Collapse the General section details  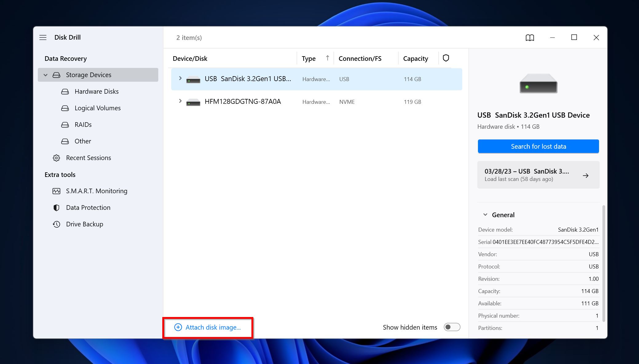tap(485, 214)
